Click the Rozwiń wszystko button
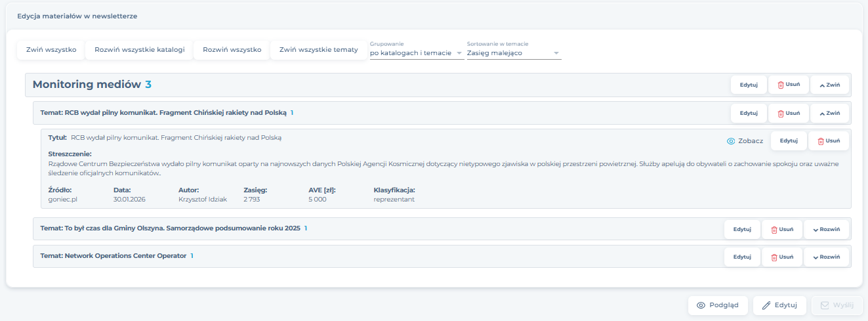Image resolution: width=868 pixels, height=321 pixels. tap(232, 50)
